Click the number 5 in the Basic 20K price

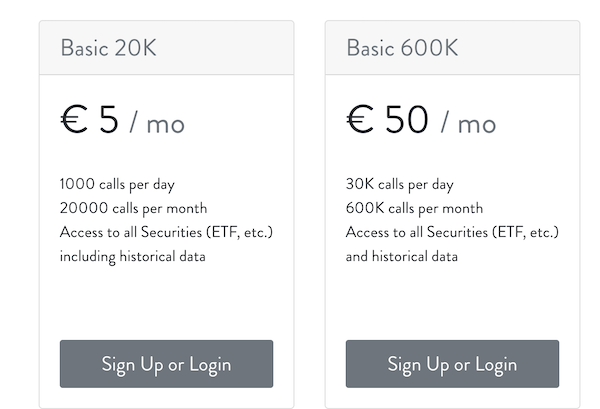(109, 119)
